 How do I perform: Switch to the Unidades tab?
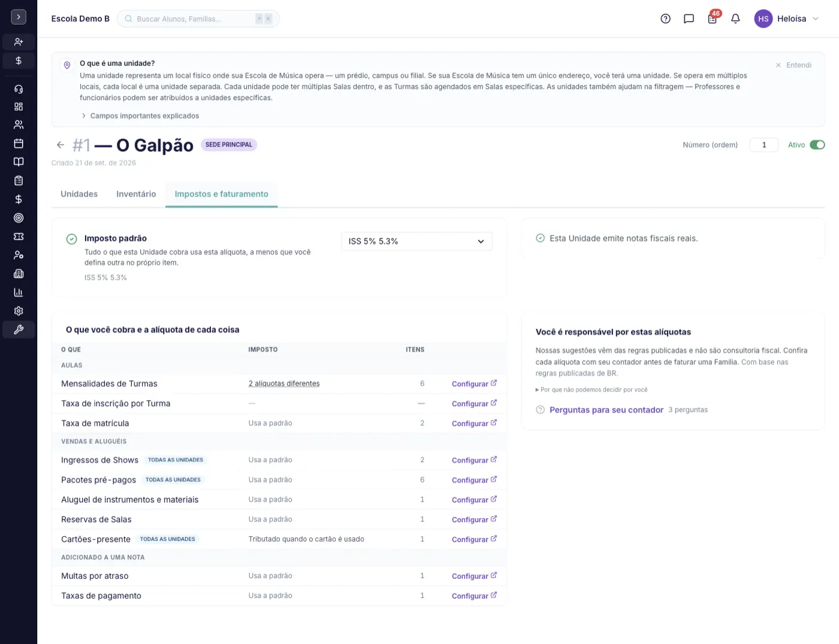click(79, 194)
